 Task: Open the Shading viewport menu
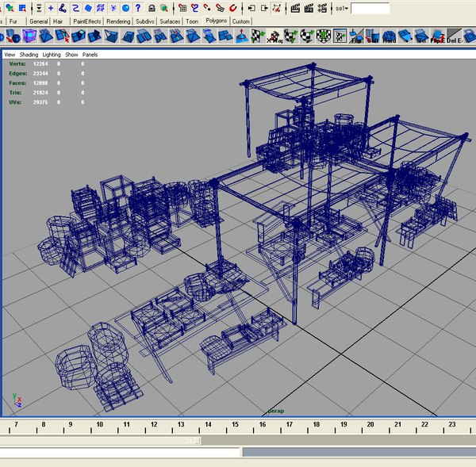[x=29, y=55]
